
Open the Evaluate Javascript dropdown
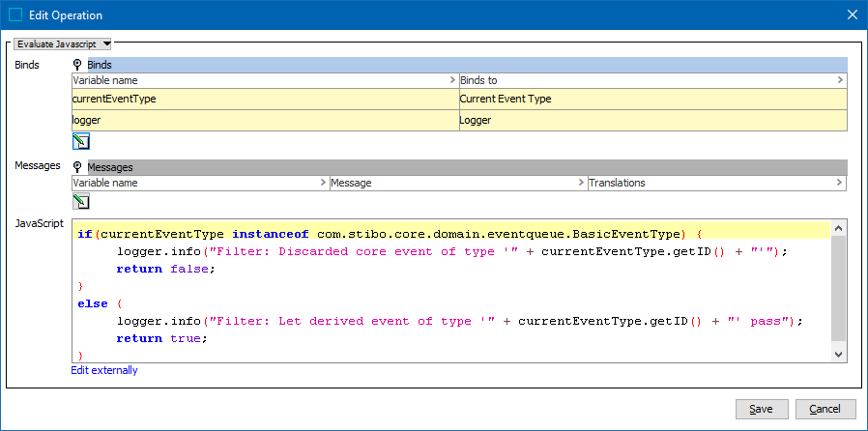[64, 43]
